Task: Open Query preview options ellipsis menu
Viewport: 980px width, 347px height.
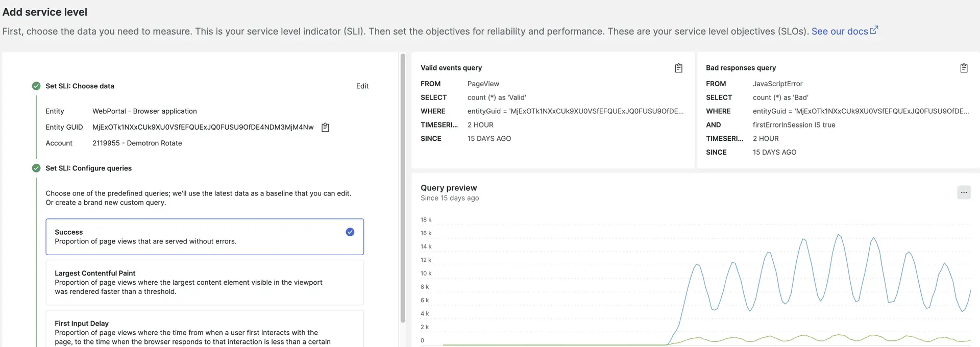Action: (963, 192)
